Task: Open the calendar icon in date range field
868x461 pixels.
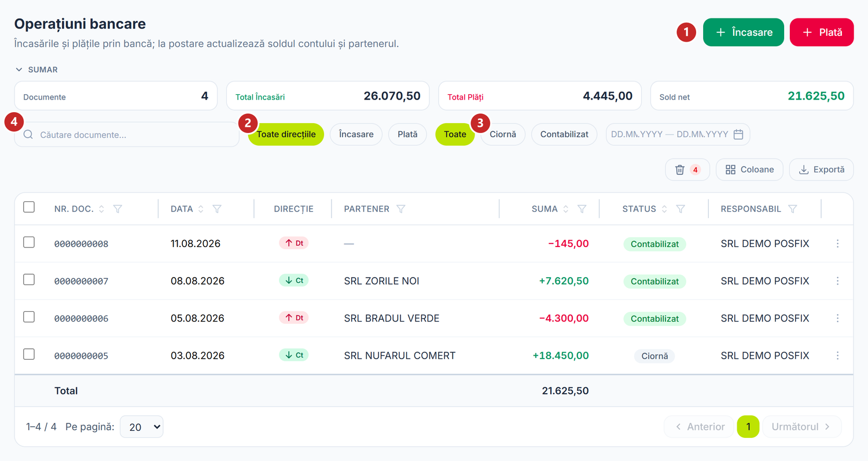Action: pos(738,134)
